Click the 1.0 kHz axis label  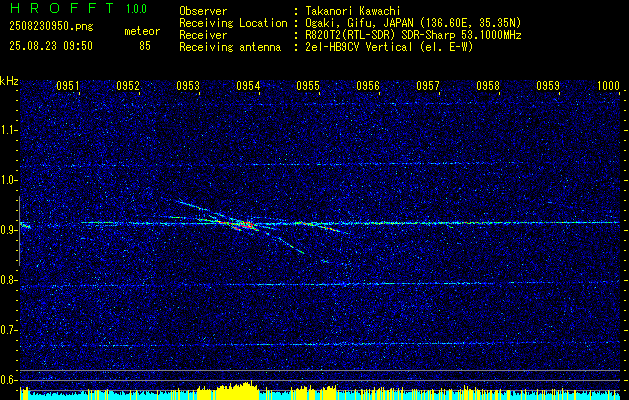click(8, 180)
